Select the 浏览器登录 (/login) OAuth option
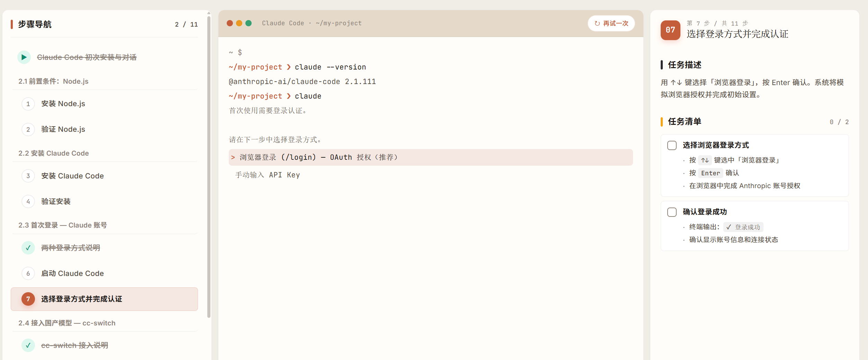 [431, 157]
